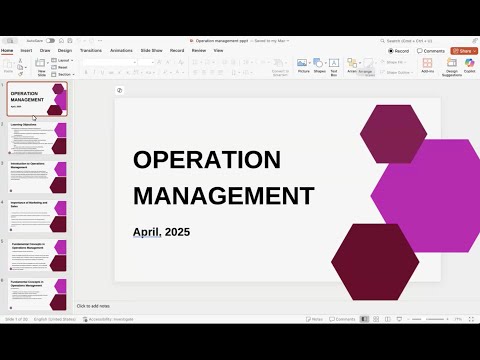Image resolution: width=480 pixels, height=360 pixels.
Task: Open the Draw ribbon tab
Action: pyautogui.click(x=45, y=51)
